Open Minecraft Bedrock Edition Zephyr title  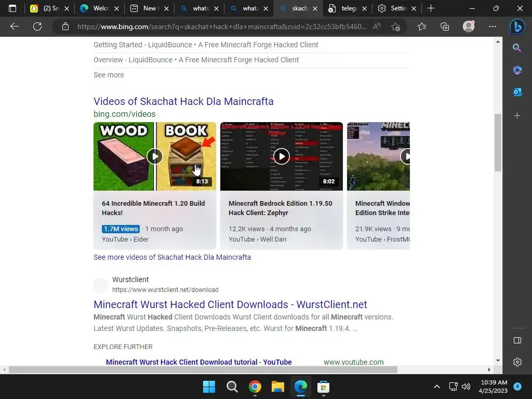[280, 208]
